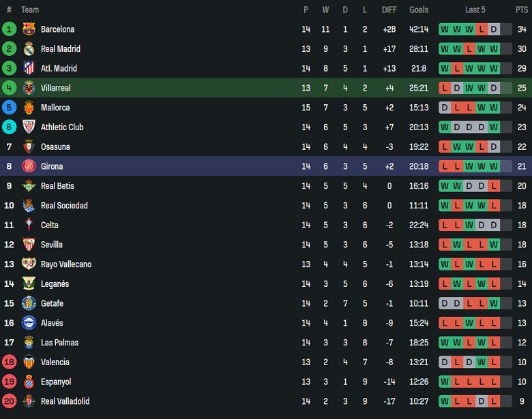Click the Real Madrid crest icon
This screenshot has height=419, width=532.
29,49
